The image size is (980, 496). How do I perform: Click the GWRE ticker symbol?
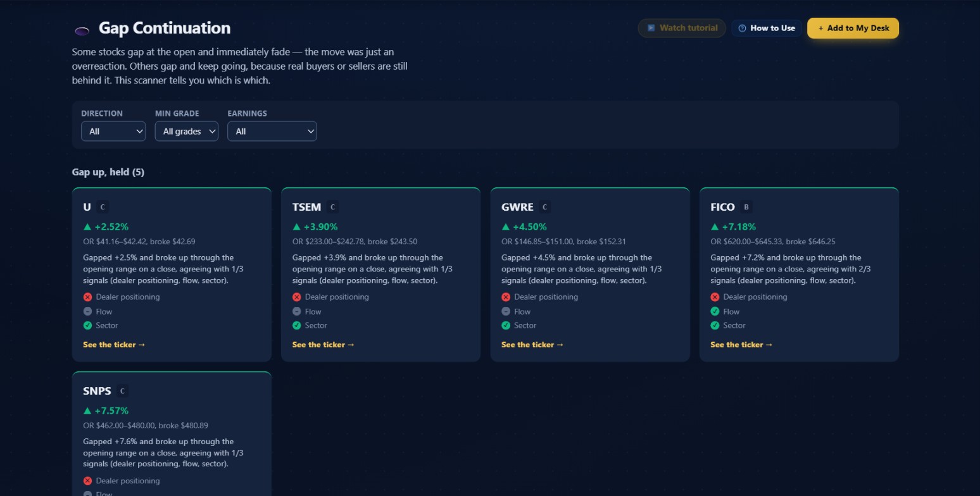518,207
